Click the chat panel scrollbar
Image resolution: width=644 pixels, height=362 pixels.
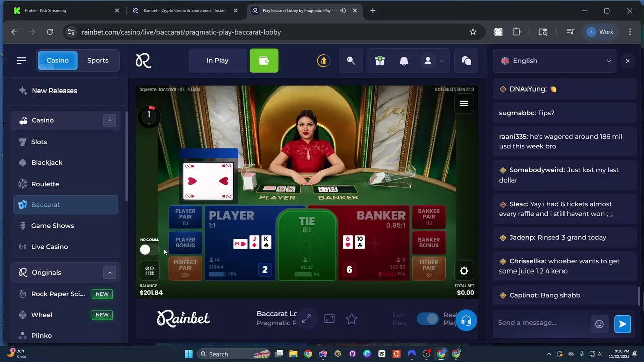(640, 296)
